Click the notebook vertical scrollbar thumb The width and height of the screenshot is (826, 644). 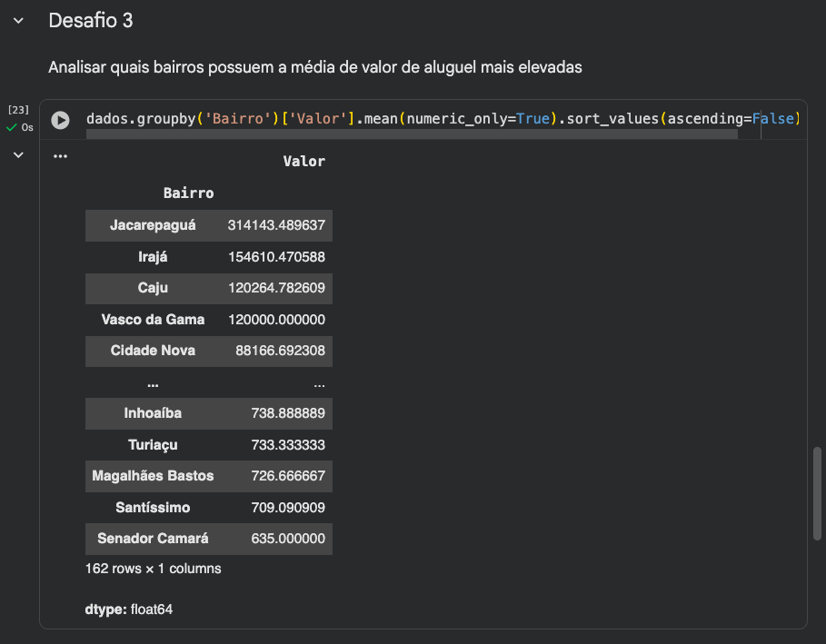pos(817,492)
